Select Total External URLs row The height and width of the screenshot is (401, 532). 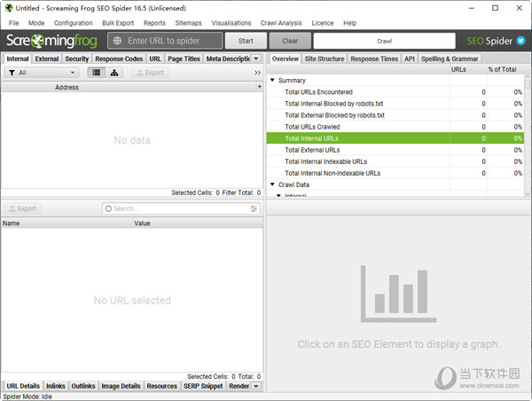pos(395,150)
